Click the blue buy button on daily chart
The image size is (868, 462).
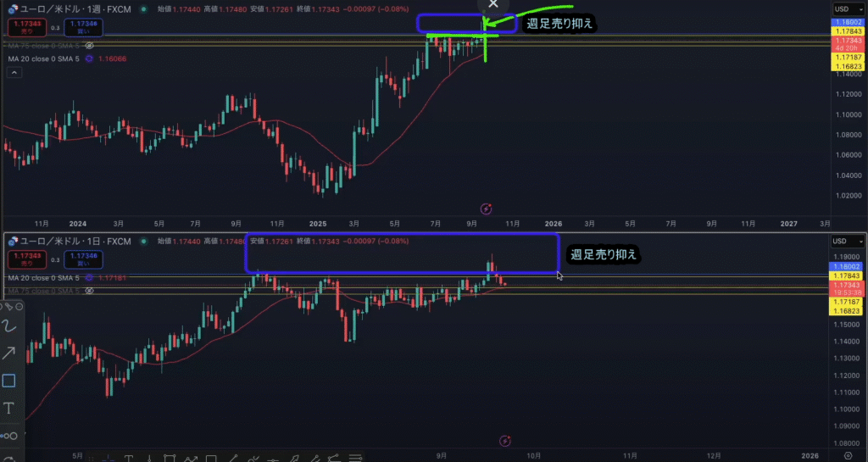[x=83, y=259]
